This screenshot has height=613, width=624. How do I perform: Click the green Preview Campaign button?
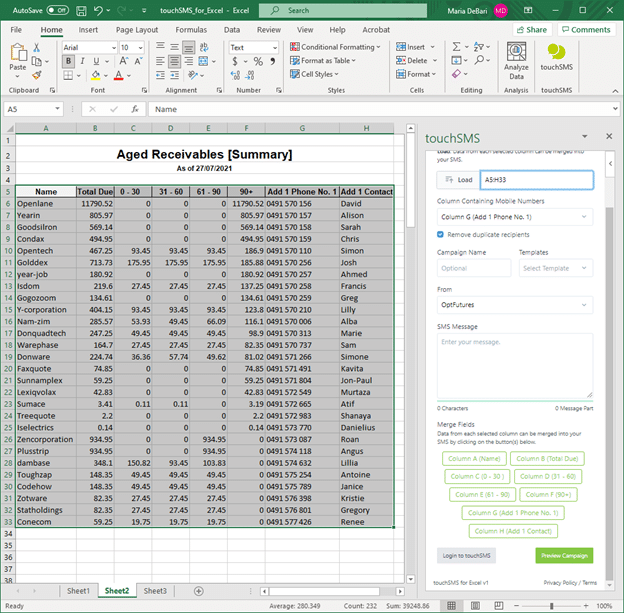(x=563, y=555)
